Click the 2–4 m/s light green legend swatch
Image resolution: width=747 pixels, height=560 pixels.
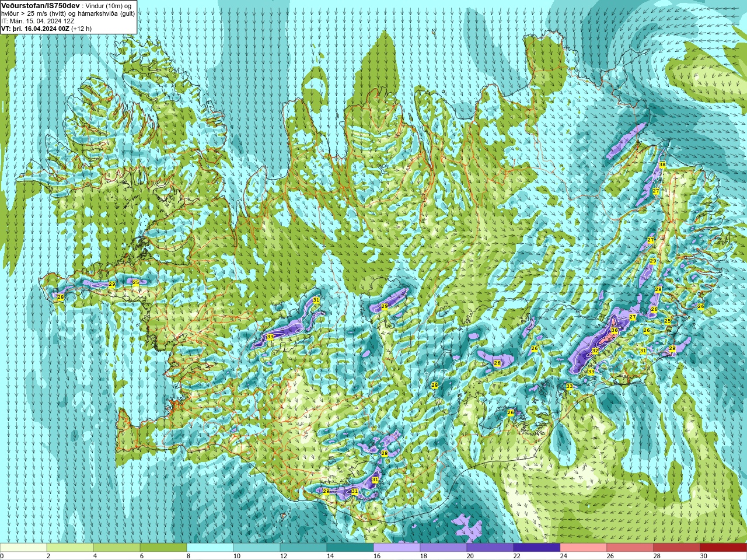[70, 548]
